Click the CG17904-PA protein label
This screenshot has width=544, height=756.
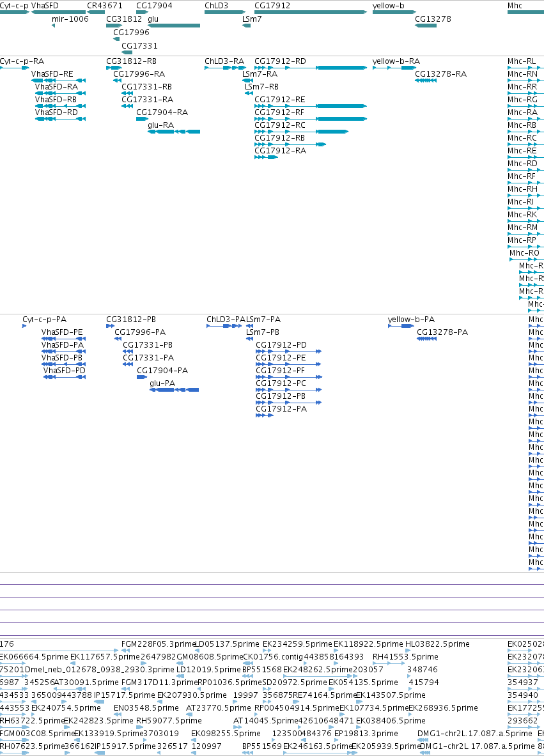tap(162, 370)
